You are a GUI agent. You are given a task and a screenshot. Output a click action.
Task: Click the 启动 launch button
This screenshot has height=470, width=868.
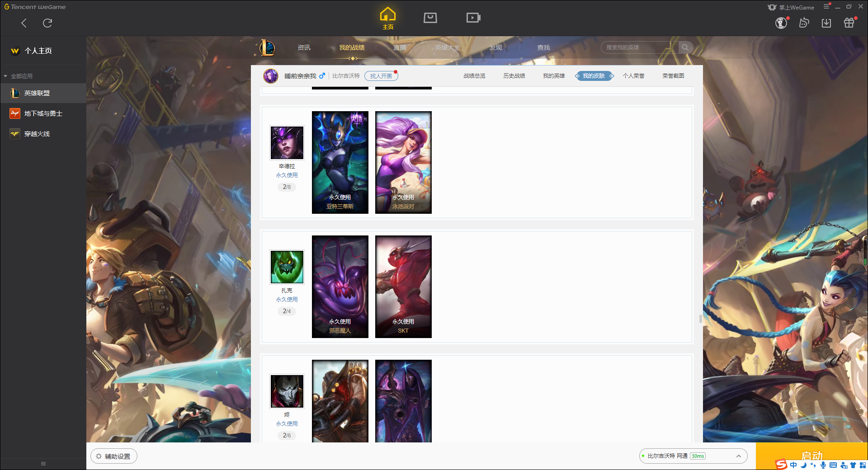pyautogui.click(x=812, y=456)
